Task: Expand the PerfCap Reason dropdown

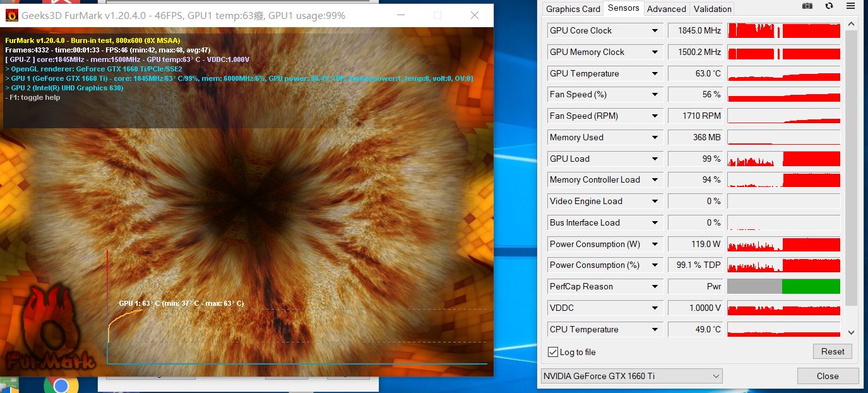Action: tap(655, 286)
